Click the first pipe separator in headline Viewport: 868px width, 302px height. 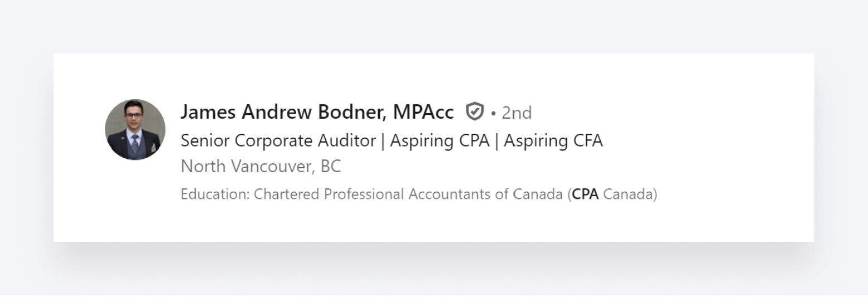point(383,141)
